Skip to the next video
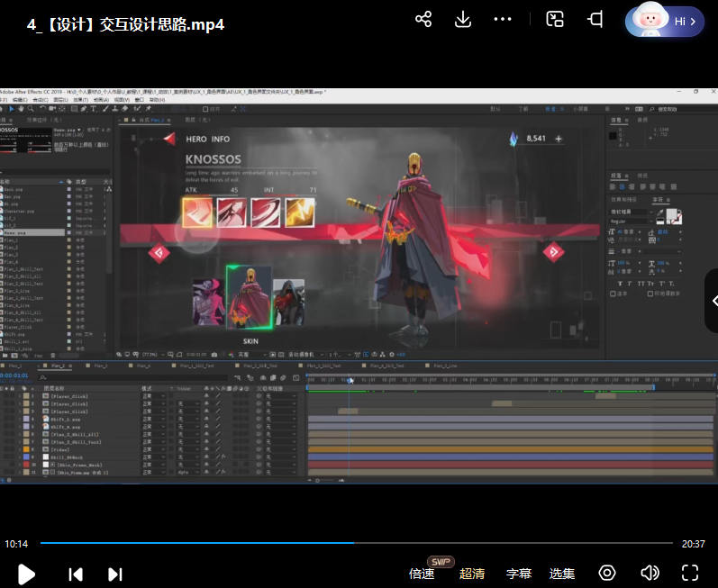Viewport: 718px width, 588px height. tap(115, 574)
